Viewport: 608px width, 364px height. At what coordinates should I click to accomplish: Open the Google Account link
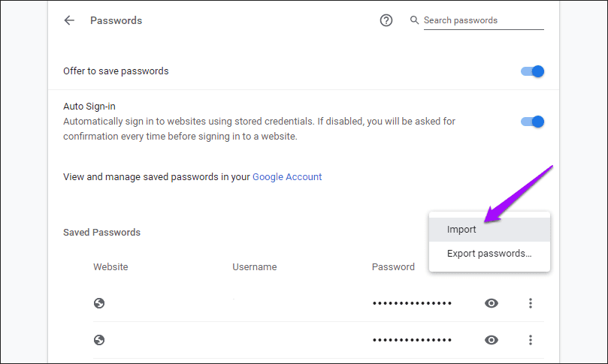coord(287,177)
